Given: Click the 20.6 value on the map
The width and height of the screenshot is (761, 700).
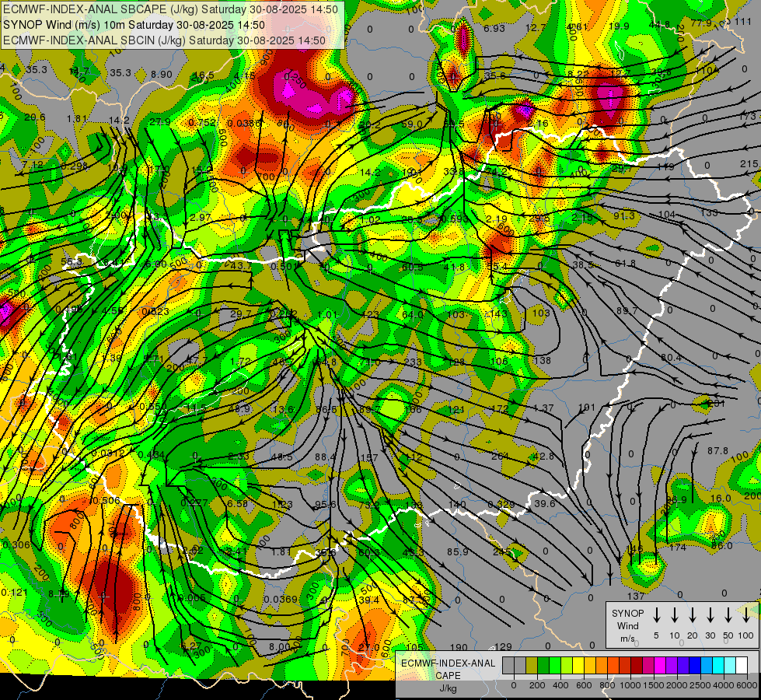Looking at the screenshot, I should tap(34, 117).
